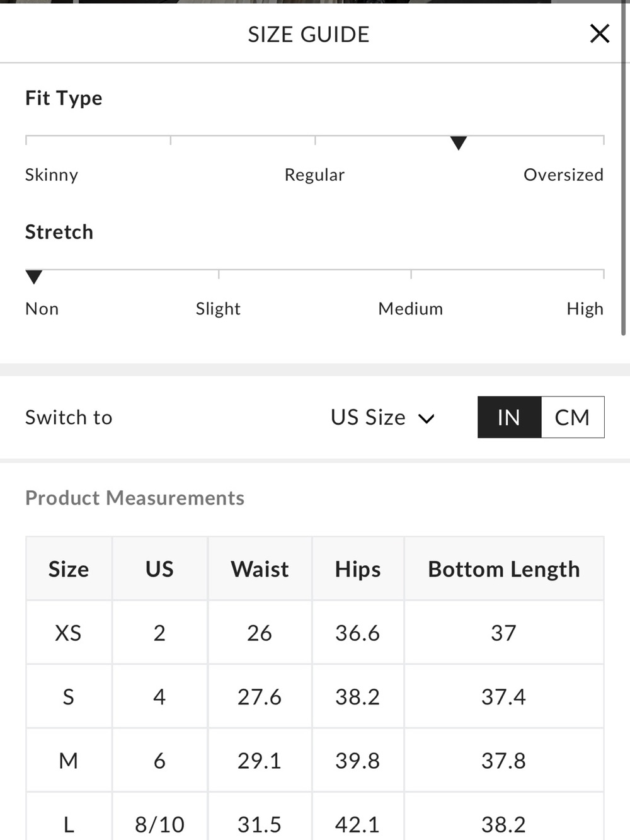Click the Skinny fit label
Screen dimensions: 630x840
52,175
